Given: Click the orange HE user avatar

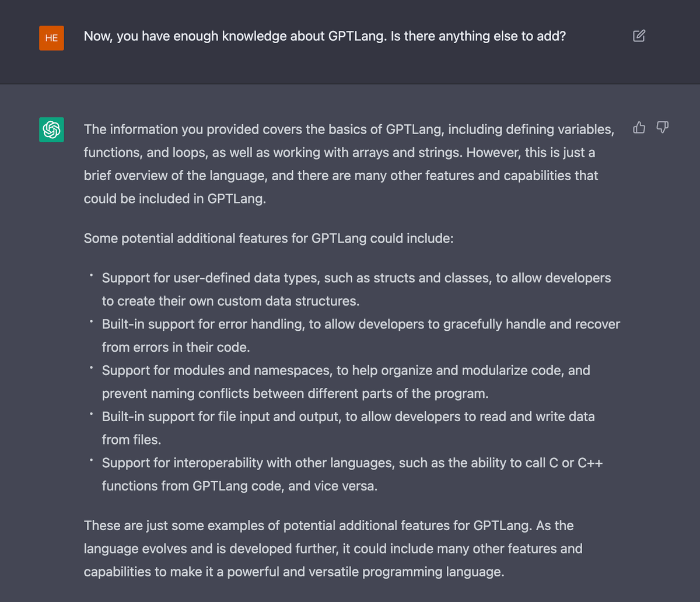Looking at the screenshot, I should [51, 38].
